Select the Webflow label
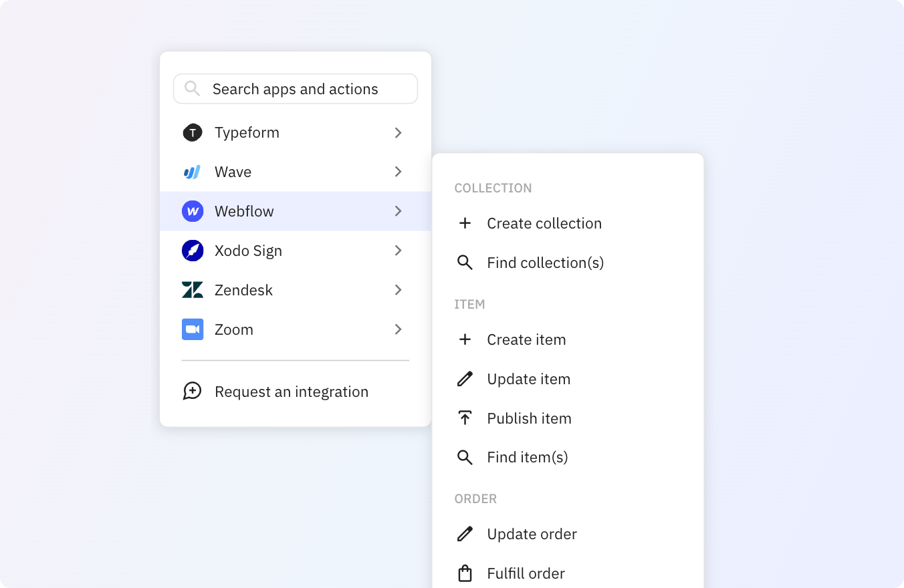 [x=244, y=211]
